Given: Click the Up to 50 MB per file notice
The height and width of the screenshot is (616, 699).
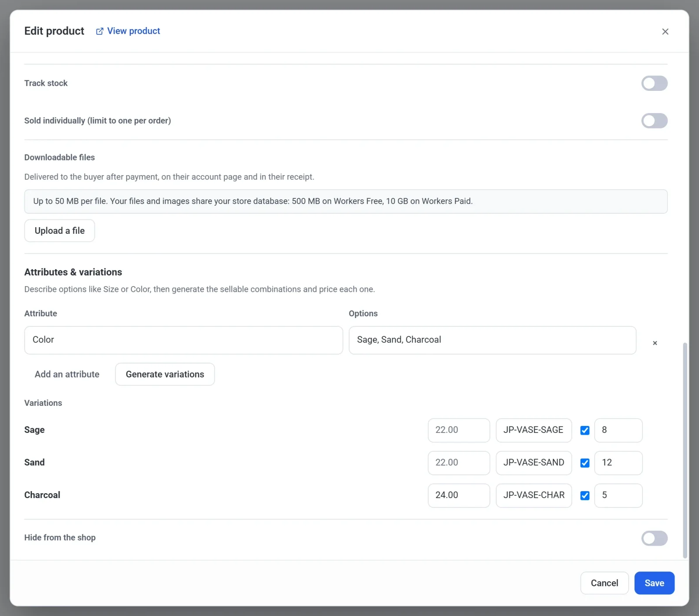Looking at the screenshot, I should [346, 201].
